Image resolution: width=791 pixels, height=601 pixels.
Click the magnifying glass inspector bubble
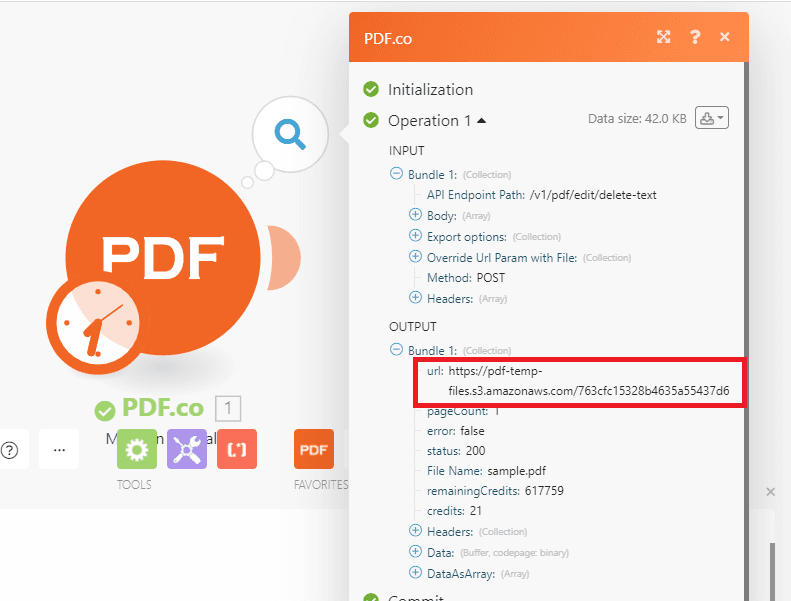tap(291, 133)
